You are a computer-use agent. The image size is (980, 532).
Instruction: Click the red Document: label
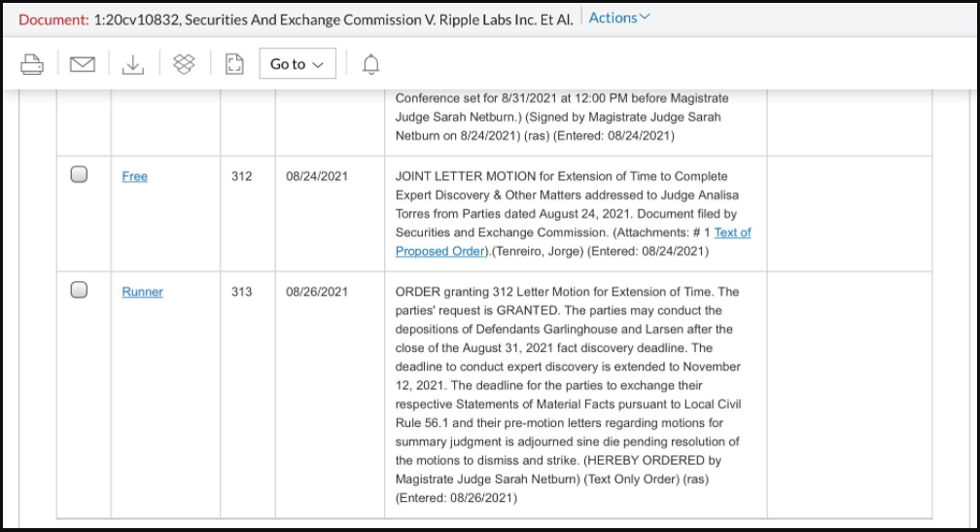click(53, 20)
